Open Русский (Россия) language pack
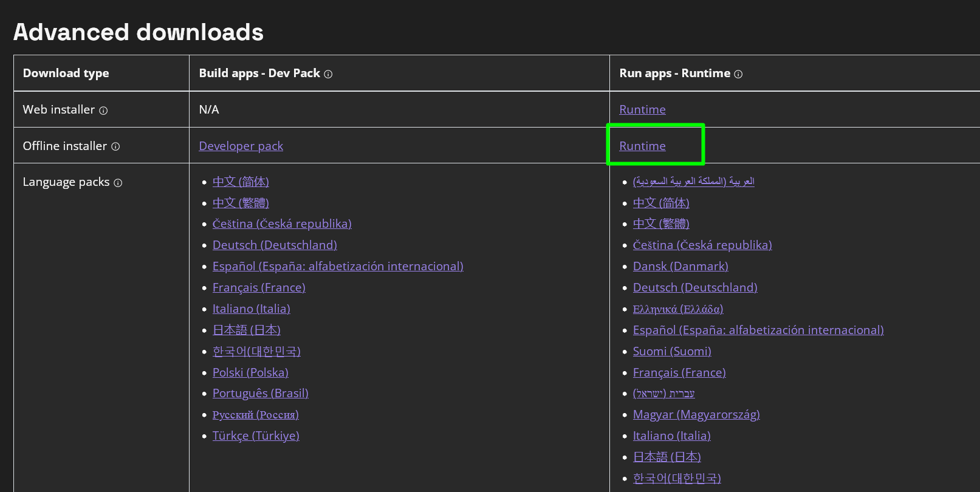Screen dimensions: 980x492 255,415
